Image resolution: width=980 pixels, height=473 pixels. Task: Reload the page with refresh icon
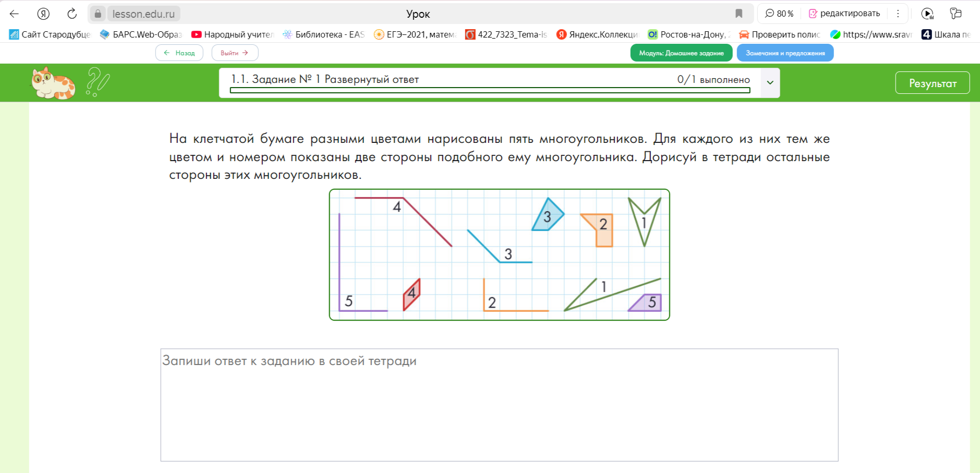tap(72, 14)
